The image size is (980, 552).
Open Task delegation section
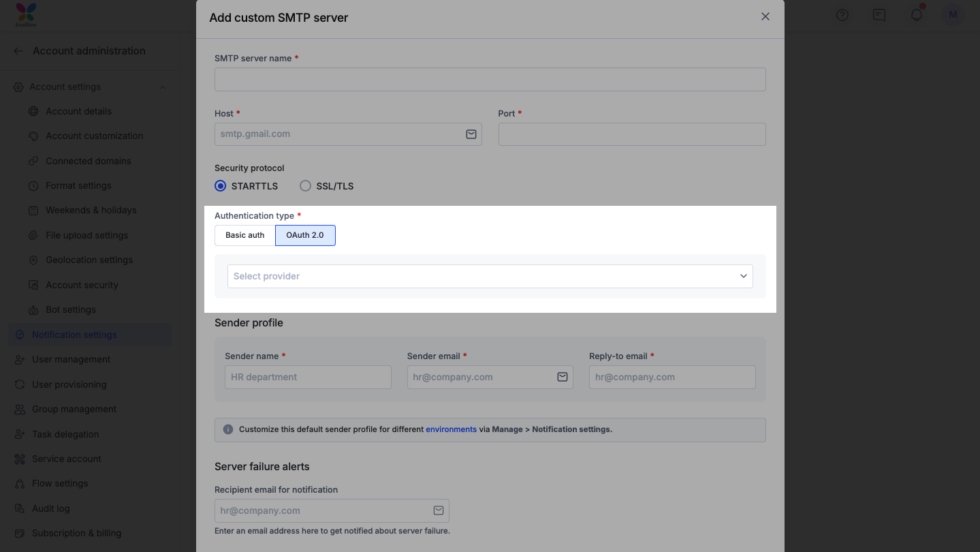pyautogui.click(x=65, y=434)
